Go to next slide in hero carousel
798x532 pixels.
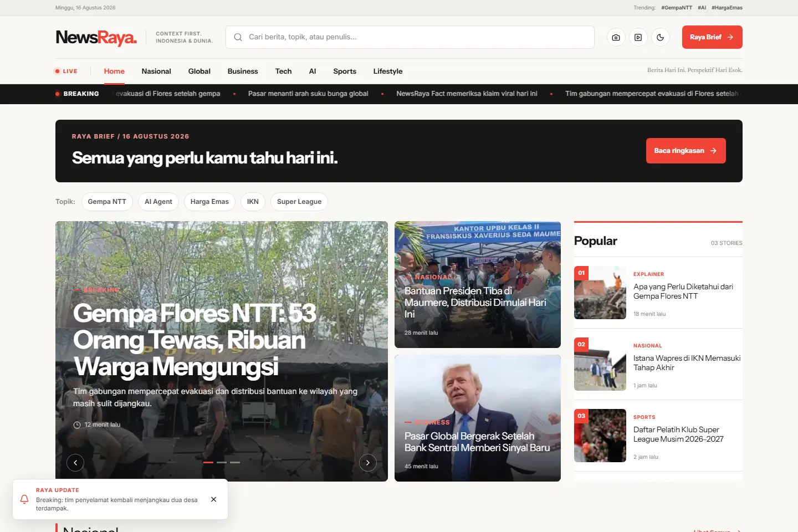coord(368,463)
